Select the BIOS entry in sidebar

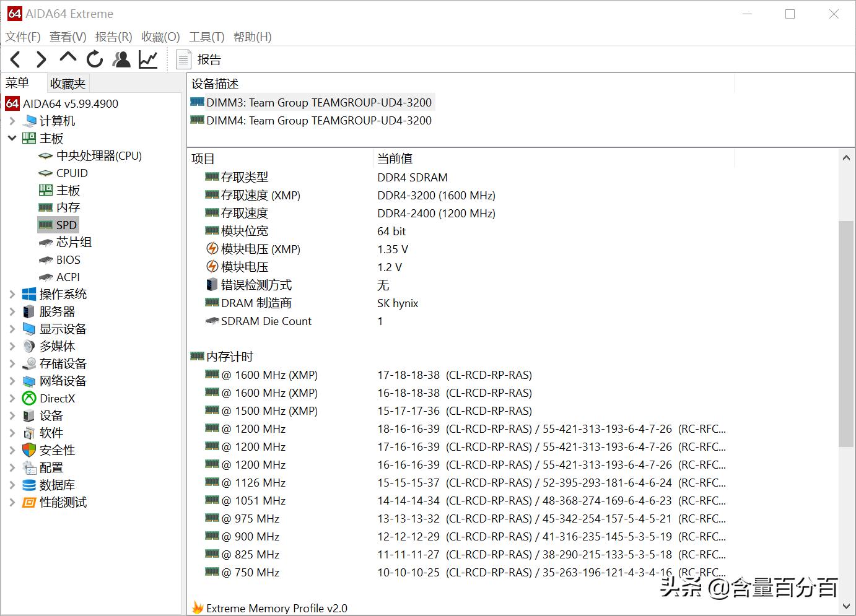click(68, 259)
